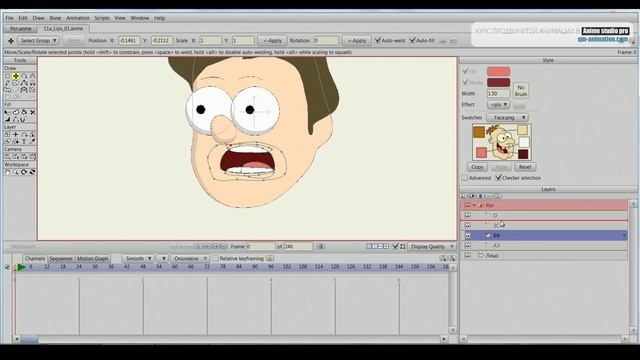Click the Duplicate Layer icon in Layers
The image size is (640, 360).
(472, 196)
